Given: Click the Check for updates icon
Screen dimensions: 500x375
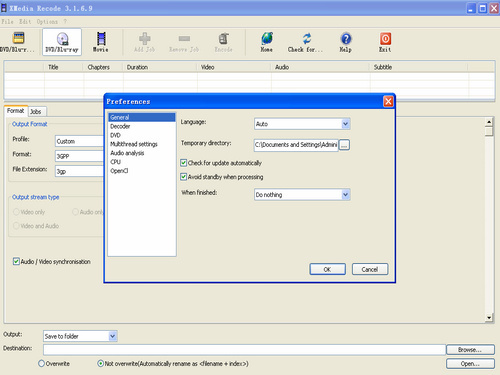Looking at the screenshot, I should tap(307, 39).
